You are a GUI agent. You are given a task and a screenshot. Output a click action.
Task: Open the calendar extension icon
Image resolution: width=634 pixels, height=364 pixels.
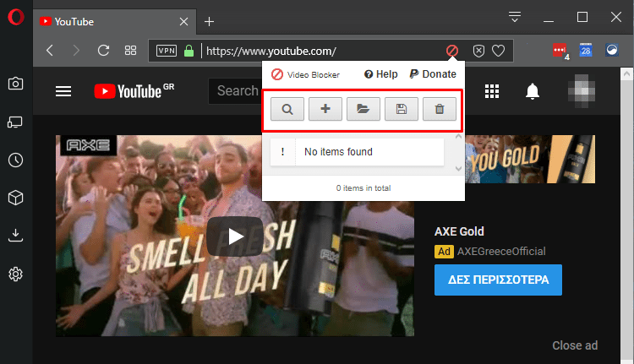click(x=586, y=50)
